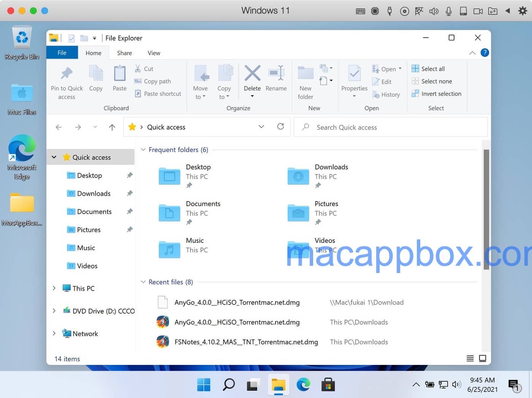This screenshot has height=398, width=532.
Task: Open the Open button dropdown arrow
Action: [x=400, y=69]
